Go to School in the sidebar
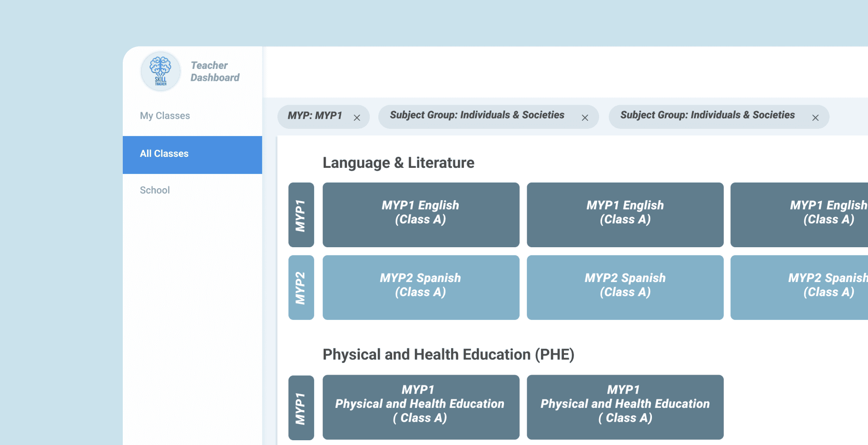 click(x=155, y=190)
